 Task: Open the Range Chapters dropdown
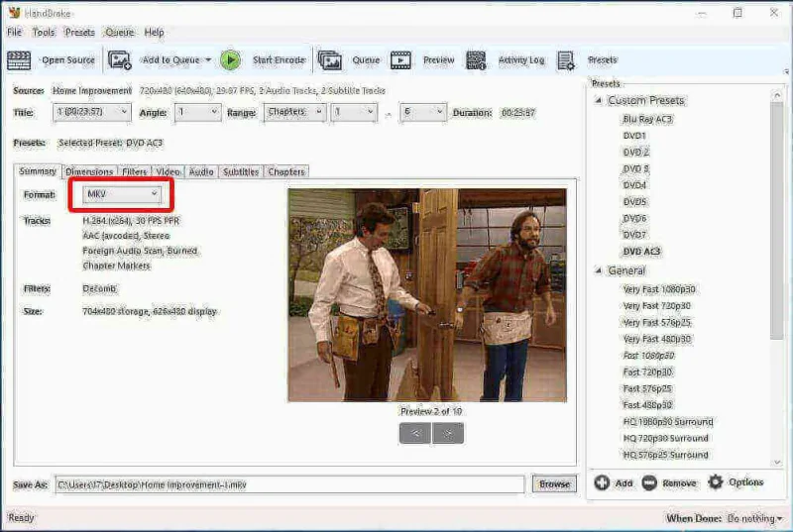[292, 112]
